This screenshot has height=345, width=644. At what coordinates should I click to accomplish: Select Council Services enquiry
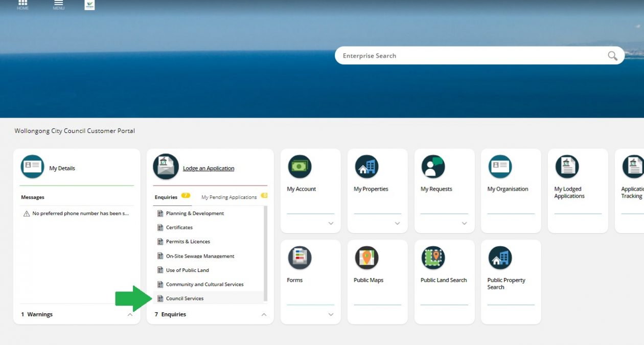pos(185,298)
